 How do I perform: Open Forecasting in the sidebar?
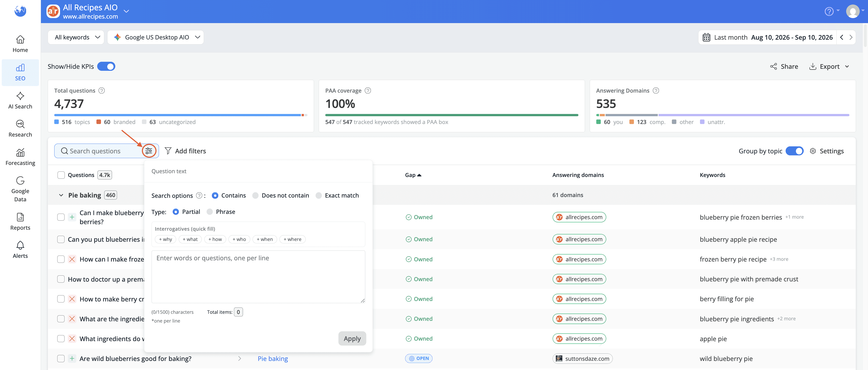pos(20,157)
